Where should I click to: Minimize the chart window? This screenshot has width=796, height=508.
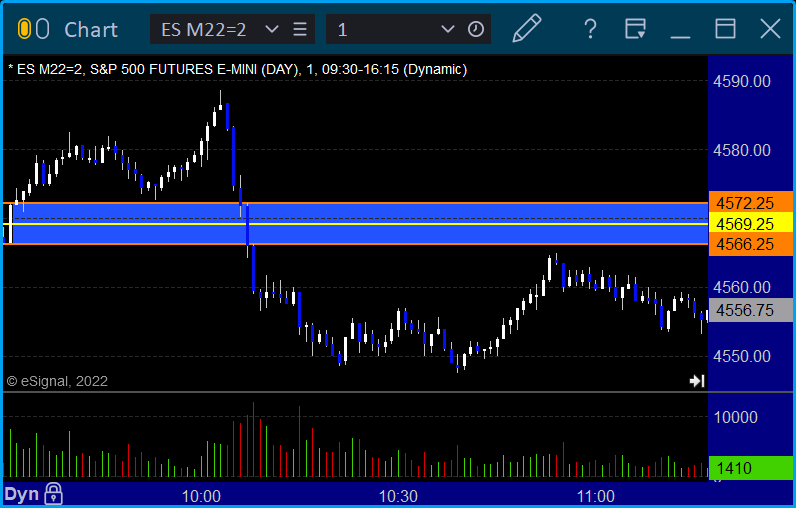click(680, 37)
